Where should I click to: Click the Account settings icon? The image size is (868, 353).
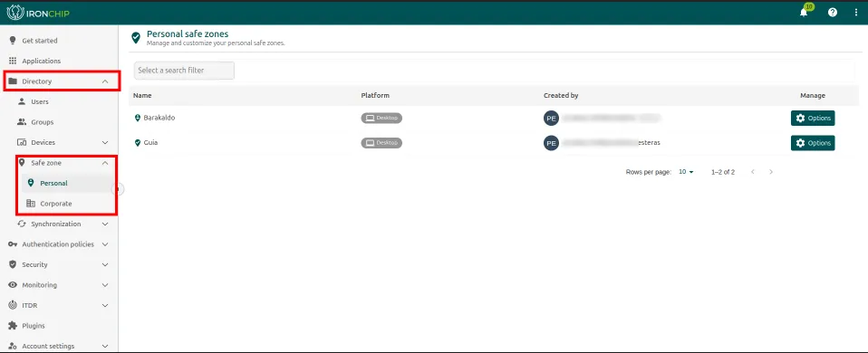point(13,346)
